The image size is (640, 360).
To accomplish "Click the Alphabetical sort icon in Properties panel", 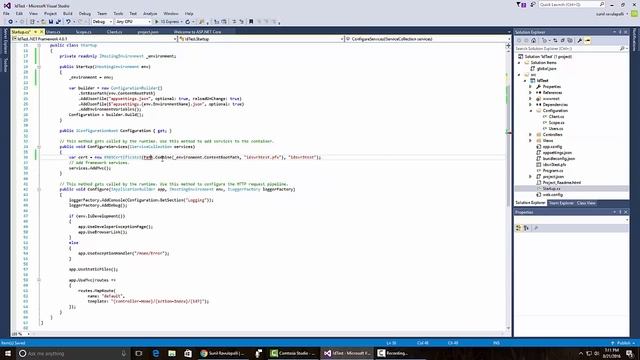I will tap(527, 228).
